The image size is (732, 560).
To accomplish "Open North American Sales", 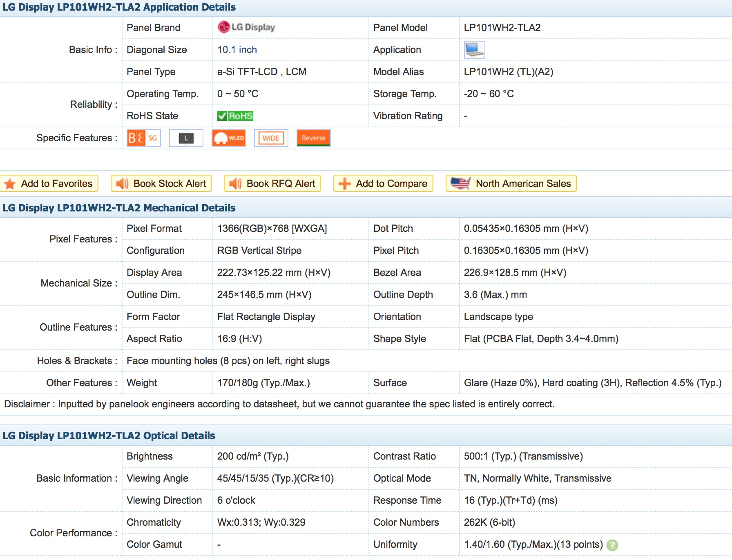I will [x=511, y=184].
